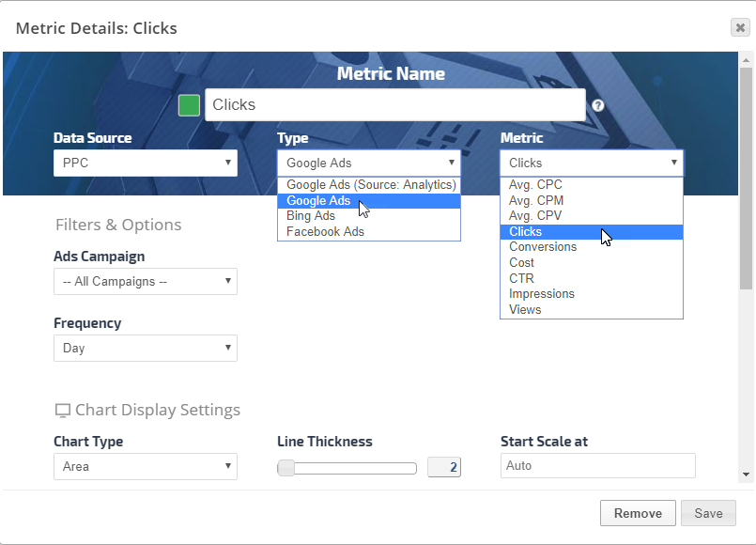Select CTR from the Metric list
The image size is (756, 545).
point(520,278)
